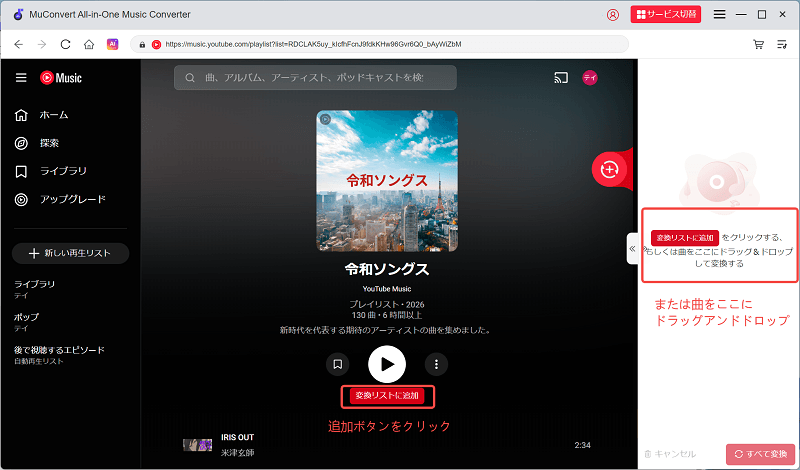
Task: Click the サービス切替 button
Action: (666, 14)
